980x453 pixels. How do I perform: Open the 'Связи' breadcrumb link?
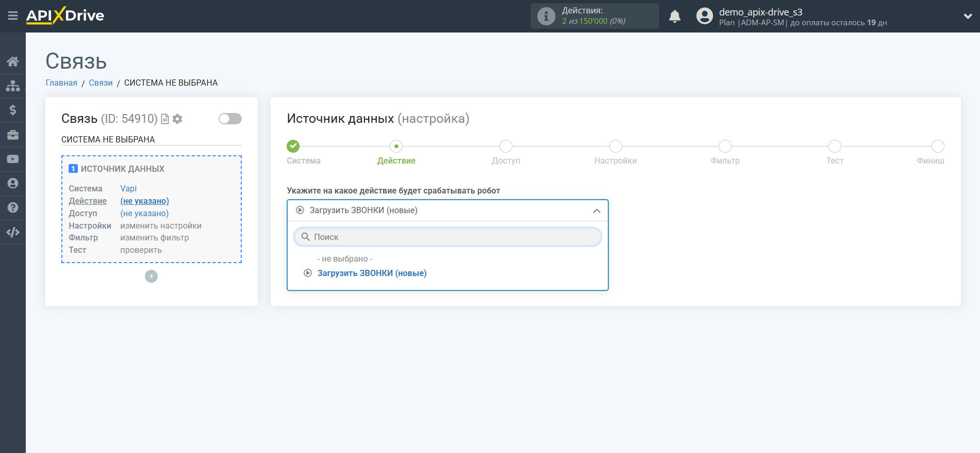[101, 83]
